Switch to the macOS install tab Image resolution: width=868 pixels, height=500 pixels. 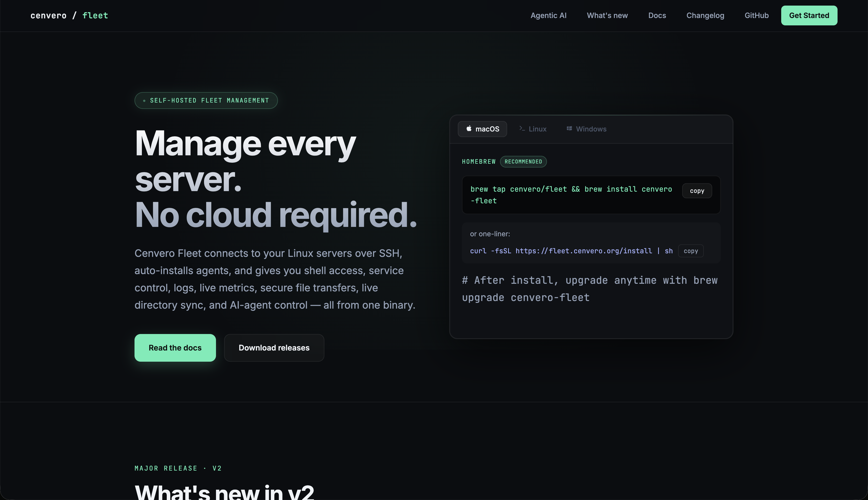(482, 129)
